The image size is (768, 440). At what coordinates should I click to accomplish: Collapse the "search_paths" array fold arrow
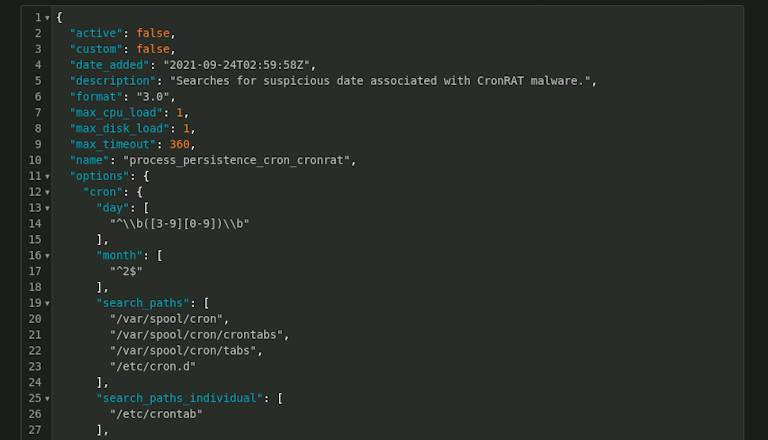[x=48, y=303]
